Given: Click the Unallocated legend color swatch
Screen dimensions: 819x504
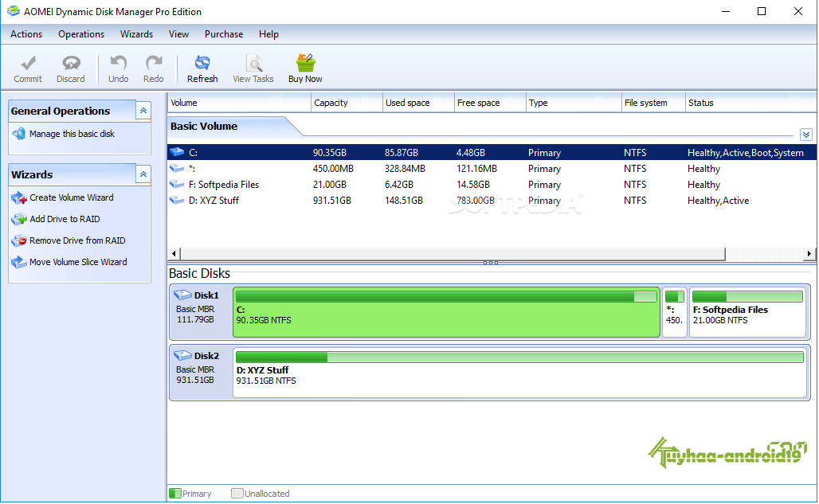Looking at the screenshot, I should pos(237,493).
